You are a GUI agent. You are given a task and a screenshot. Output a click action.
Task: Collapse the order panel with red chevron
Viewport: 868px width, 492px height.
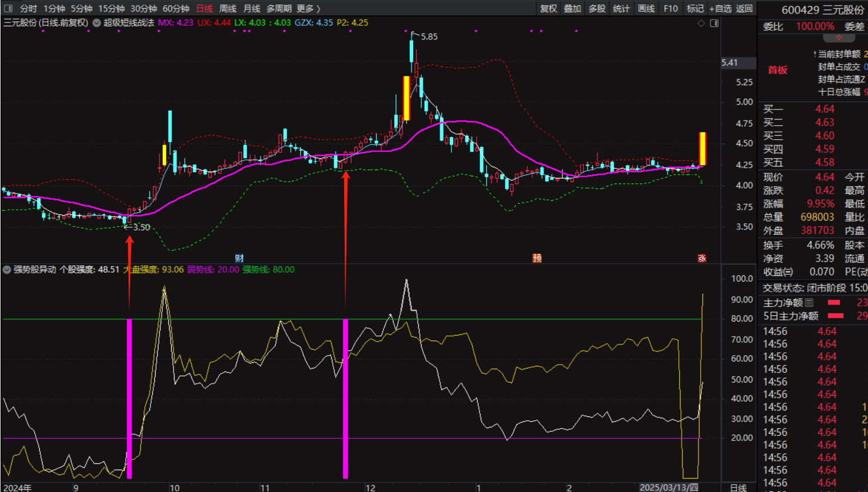[839, 38]
